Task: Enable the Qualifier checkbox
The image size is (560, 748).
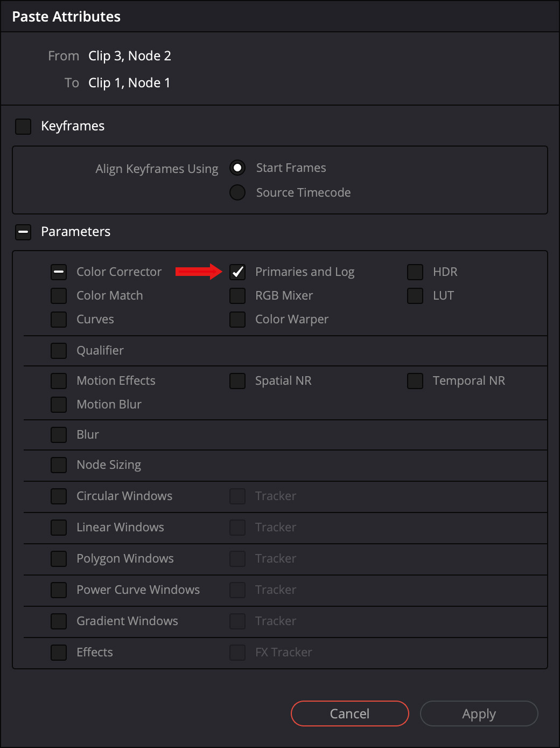Action: [59, 351]
